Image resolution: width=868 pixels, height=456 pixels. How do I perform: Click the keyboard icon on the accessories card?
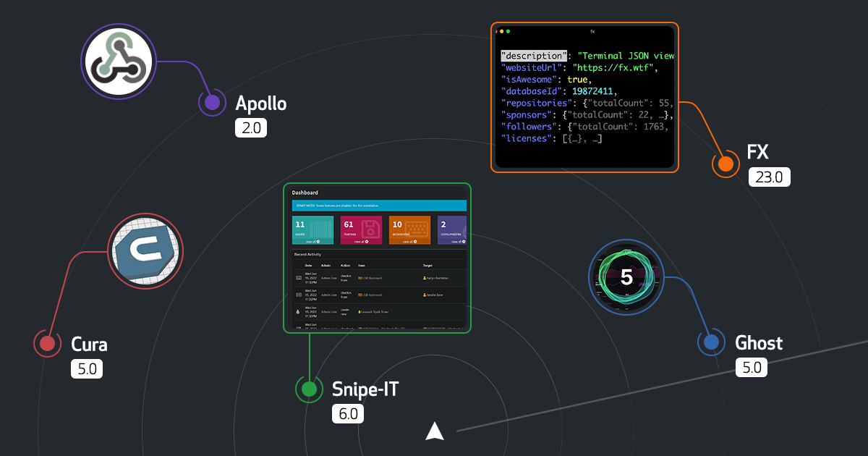pos(417,228)
